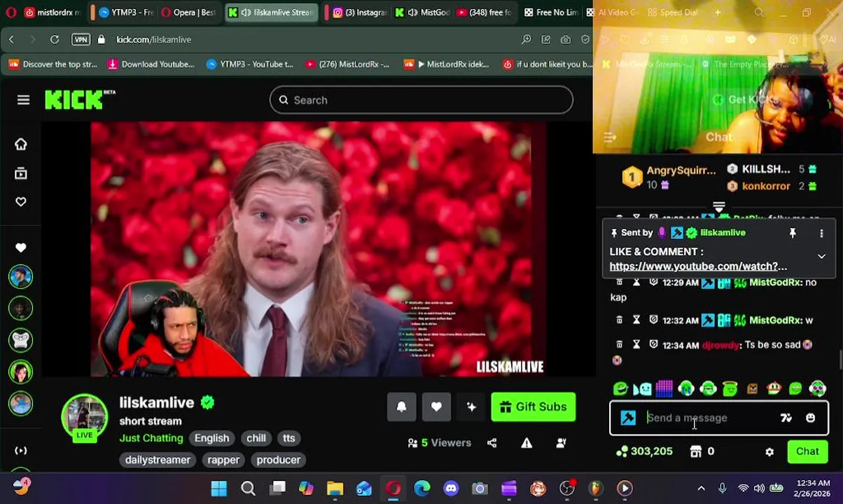Screen dimensions: 843x504
Task: Report stream with warning triangle icon
Action: (527, 442)
